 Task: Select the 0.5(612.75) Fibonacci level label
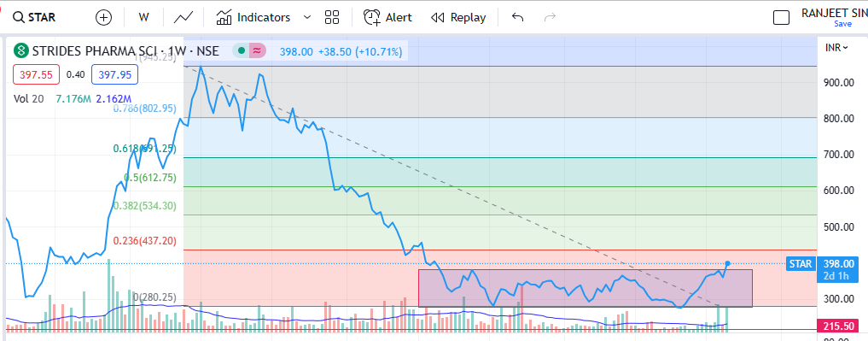pyautogui.click(x=150, y=178)
